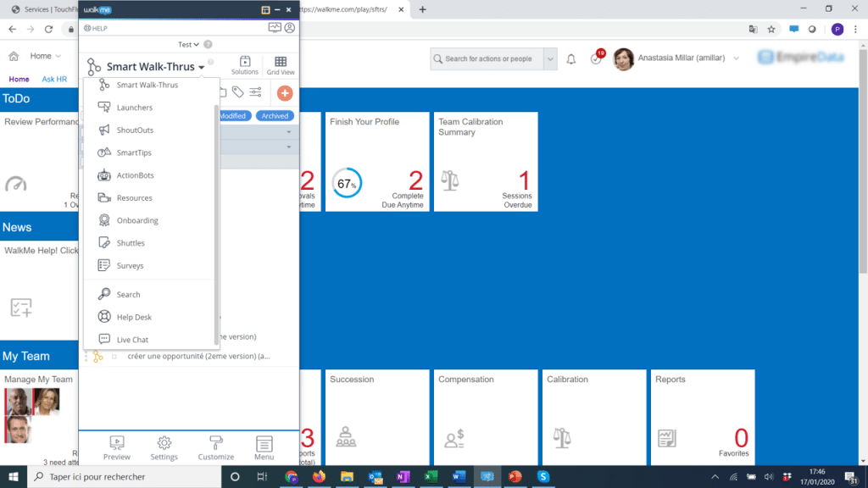Click Anastasia Millar profile photo

(623, 58)
